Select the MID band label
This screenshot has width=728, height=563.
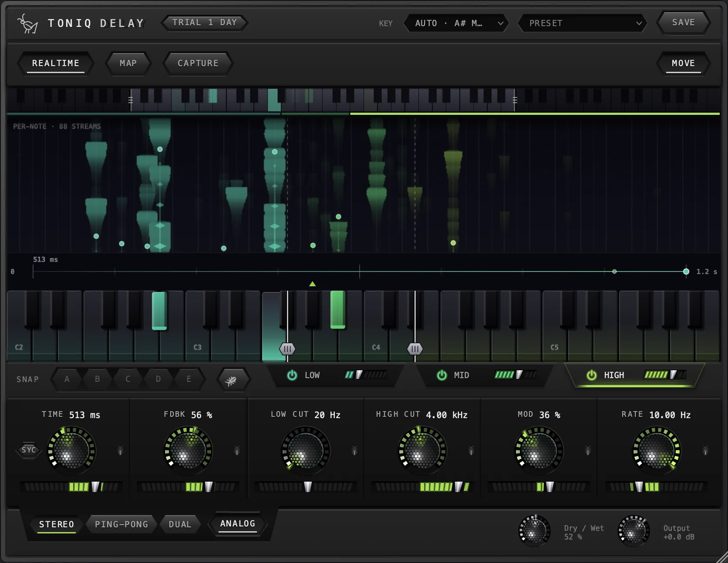point(462,375)
